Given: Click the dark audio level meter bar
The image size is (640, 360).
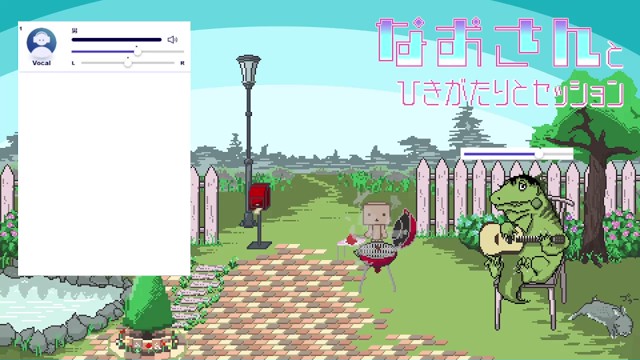Looking at the screenshot, I should click(x=117, y=40).
